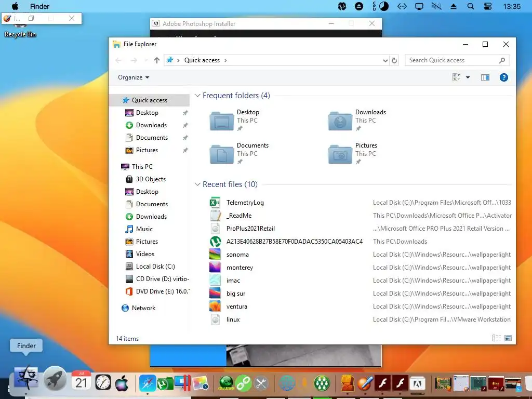Screen dimensions: 532x399
Task: Collapse the Recent files section
Action: (197, 184)
